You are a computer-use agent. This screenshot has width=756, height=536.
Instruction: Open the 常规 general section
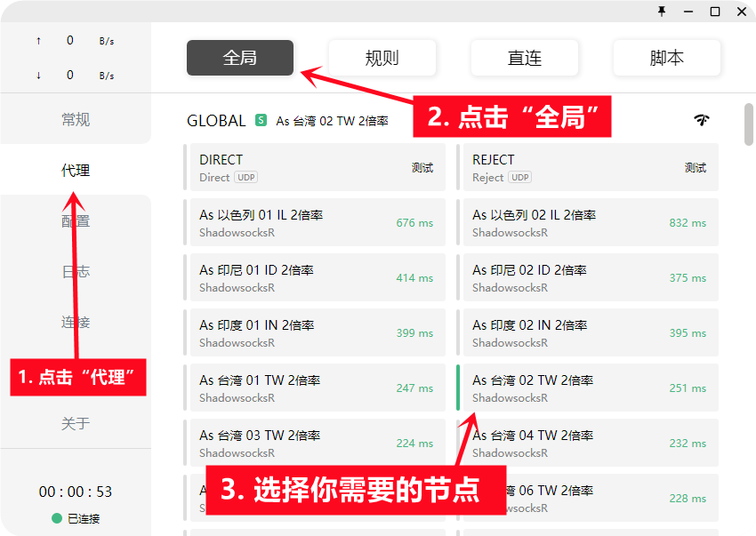[76, 119]
